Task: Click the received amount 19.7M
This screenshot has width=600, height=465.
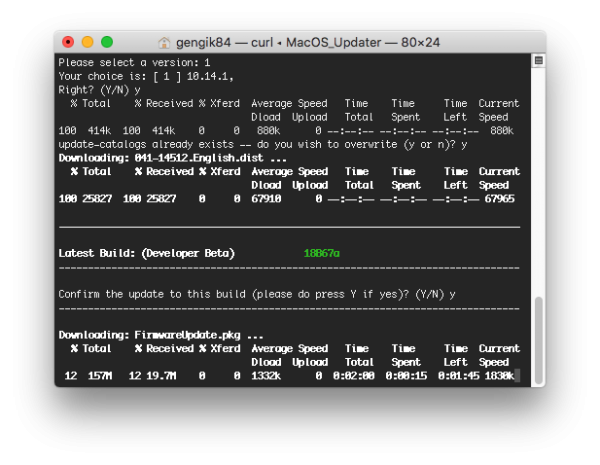Action: point(161,376)
